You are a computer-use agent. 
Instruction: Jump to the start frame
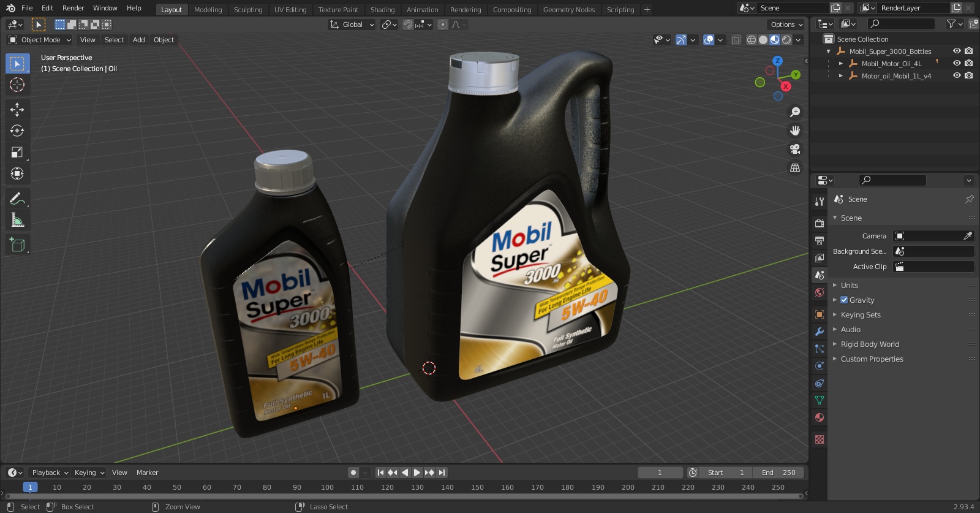coord(380,473)
